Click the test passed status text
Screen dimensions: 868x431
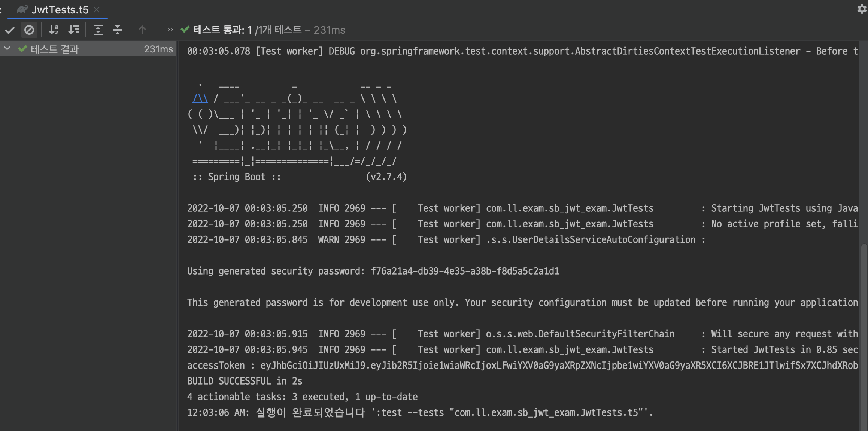(x=269, y=30)
